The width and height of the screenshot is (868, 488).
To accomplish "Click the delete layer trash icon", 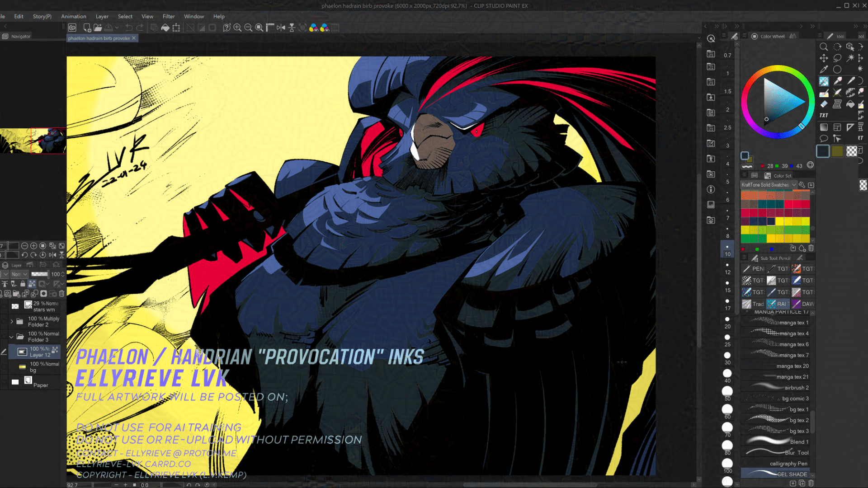I will [62, 294].
